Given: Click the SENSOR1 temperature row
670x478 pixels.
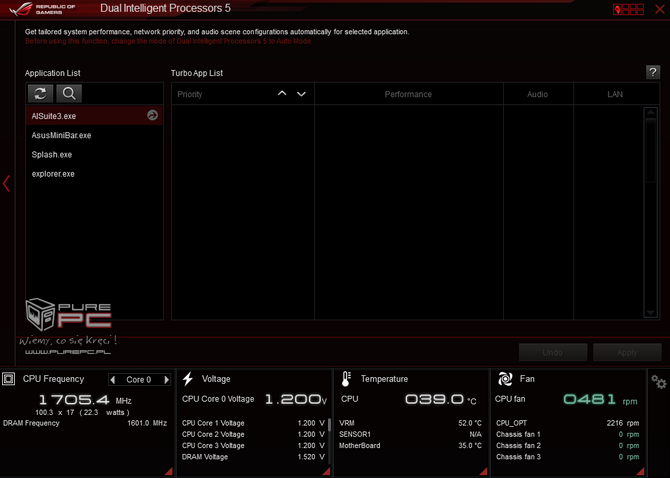Looking at the screenshot, I should click(x=410, y=434).
